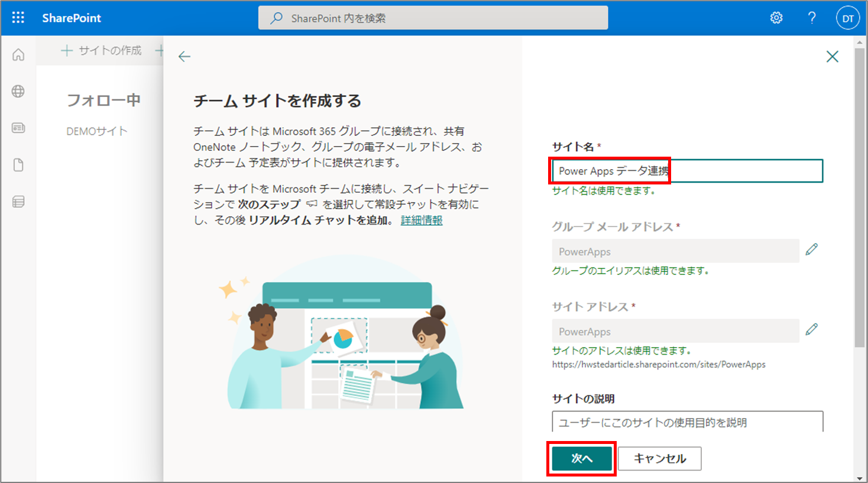Image resolution: width=868 pixels, height=483 pixels.
Task: Click the site description text field
Action: coord(688,422)
